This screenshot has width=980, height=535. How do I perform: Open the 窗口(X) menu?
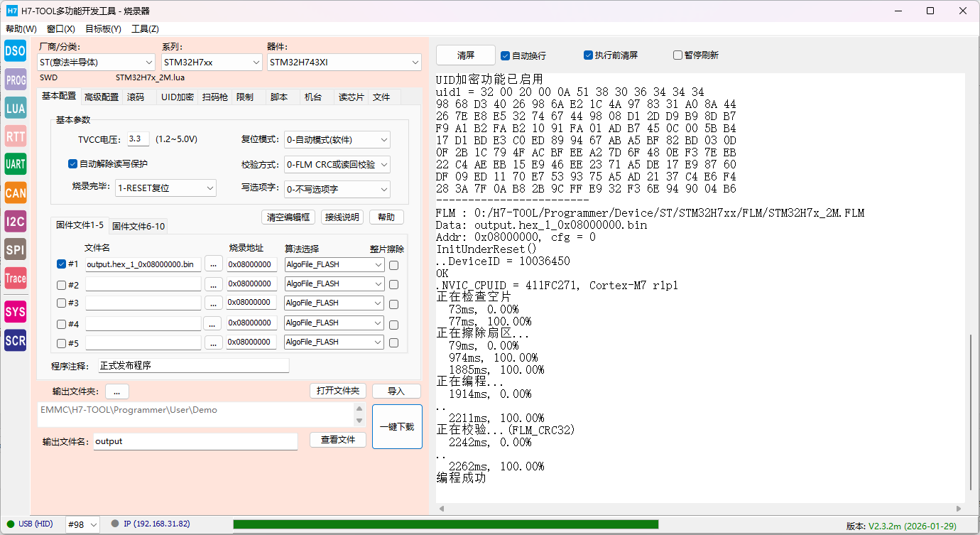coord(61,29)
